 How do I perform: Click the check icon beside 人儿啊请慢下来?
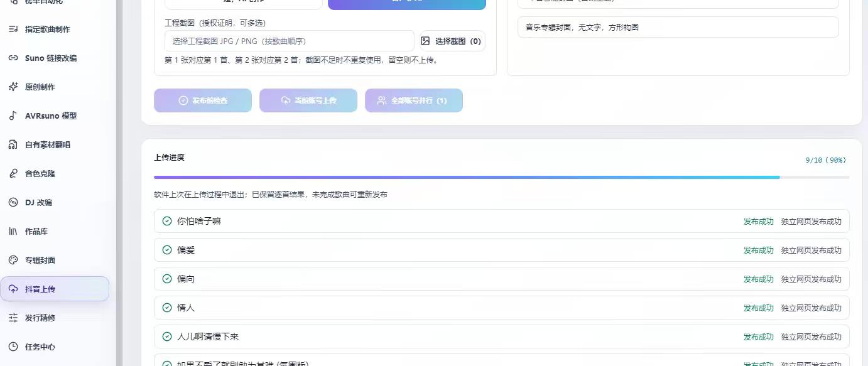(167, 336)
